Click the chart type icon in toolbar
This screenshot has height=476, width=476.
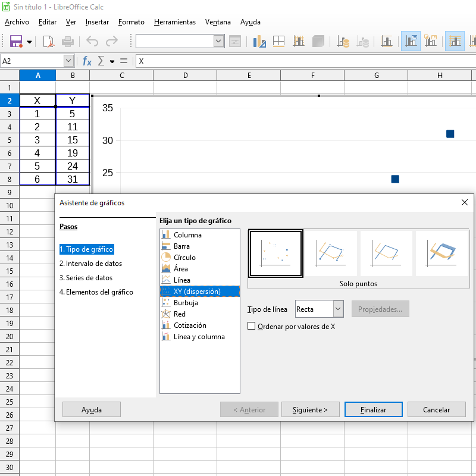tap(259, 41)
